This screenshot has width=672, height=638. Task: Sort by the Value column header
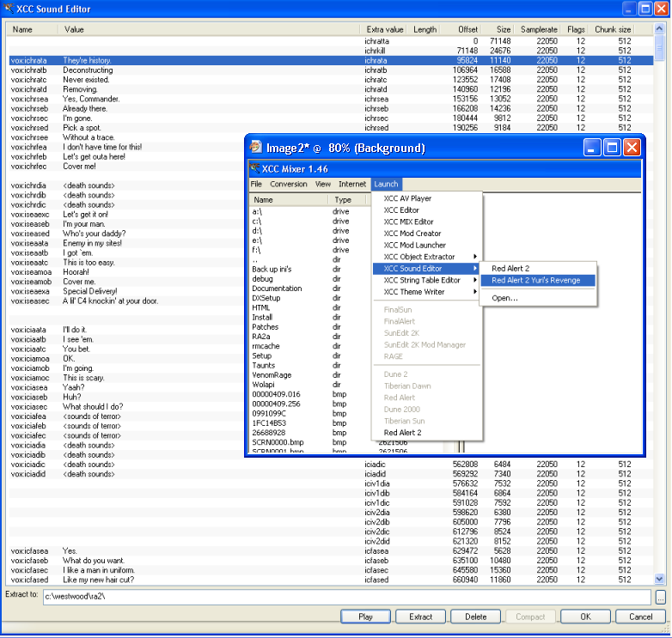tap(209, 29)
